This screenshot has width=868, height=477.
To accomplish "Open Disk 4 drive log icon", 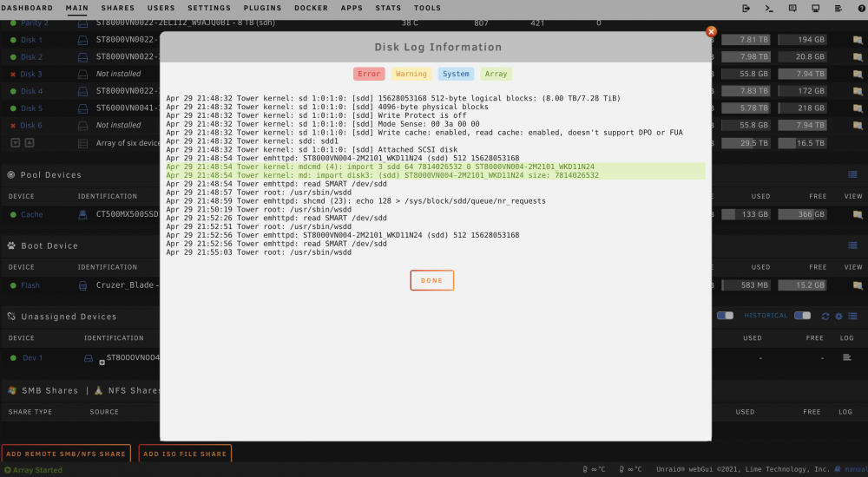I will tap(82, 91).
